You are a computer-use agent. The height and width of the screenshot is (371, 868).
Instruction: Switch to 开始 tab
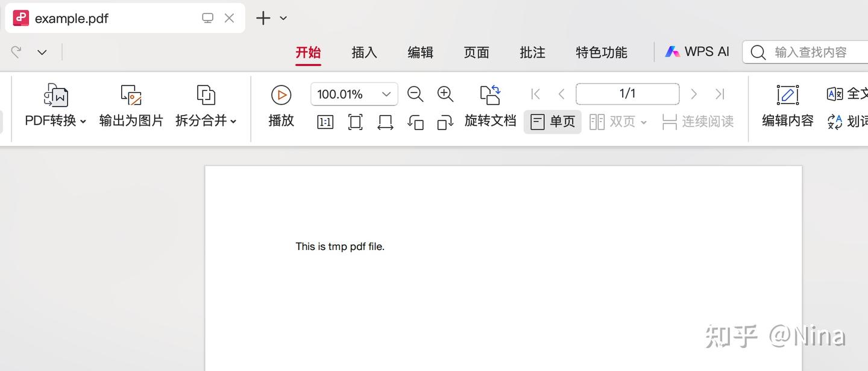[308, 52]
